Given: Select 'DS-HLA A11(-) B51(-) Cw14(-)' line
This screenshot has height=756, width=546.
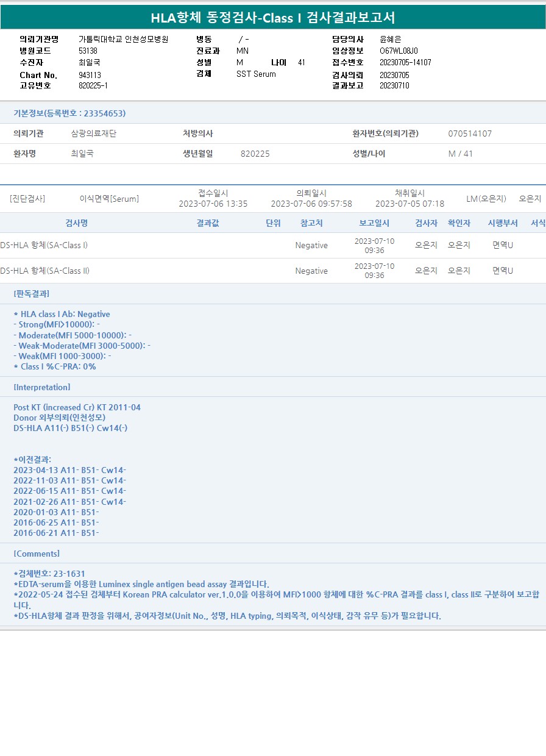Looking at the screenshot, I should click(71, 428).
